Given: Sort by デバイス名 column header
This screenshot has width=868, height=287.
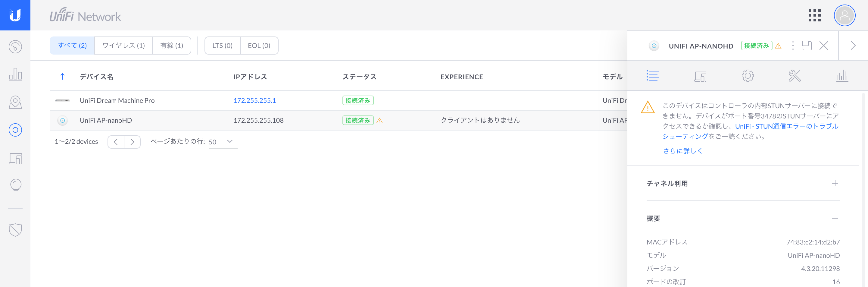Looking at the screenshot, I should tap(96, 77).
